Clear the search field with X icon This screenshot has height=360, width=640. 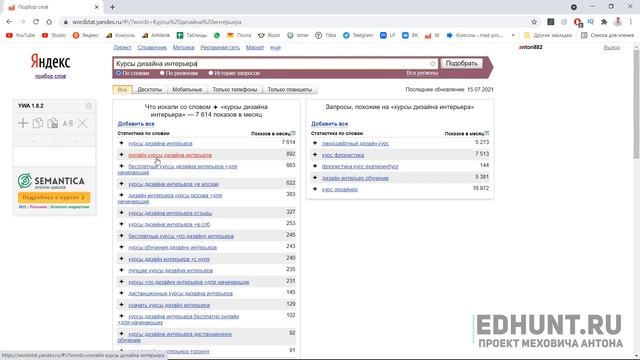[433, 64]
